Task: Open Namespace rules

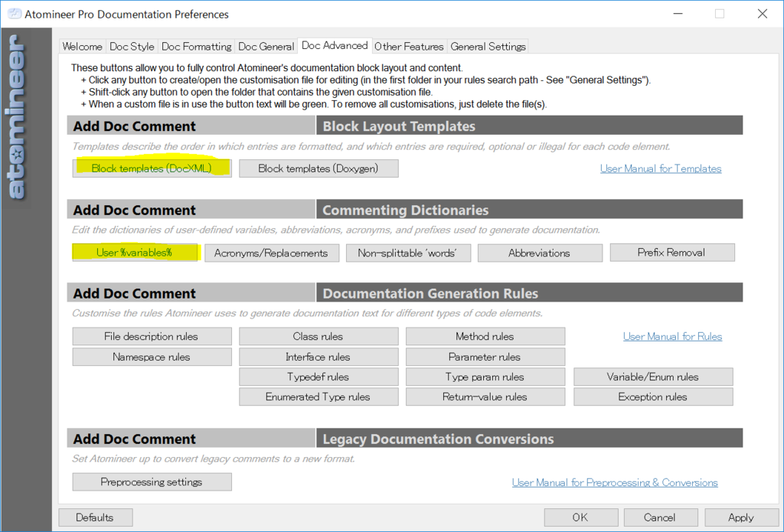Action: click(x=152, y=357)
